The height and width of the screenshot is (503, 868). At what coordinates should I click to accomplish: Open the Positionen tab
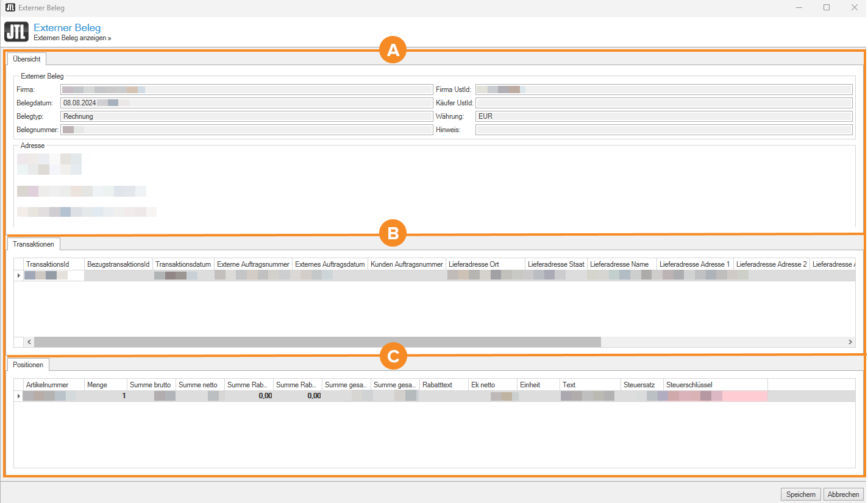(x=28, y=365)
